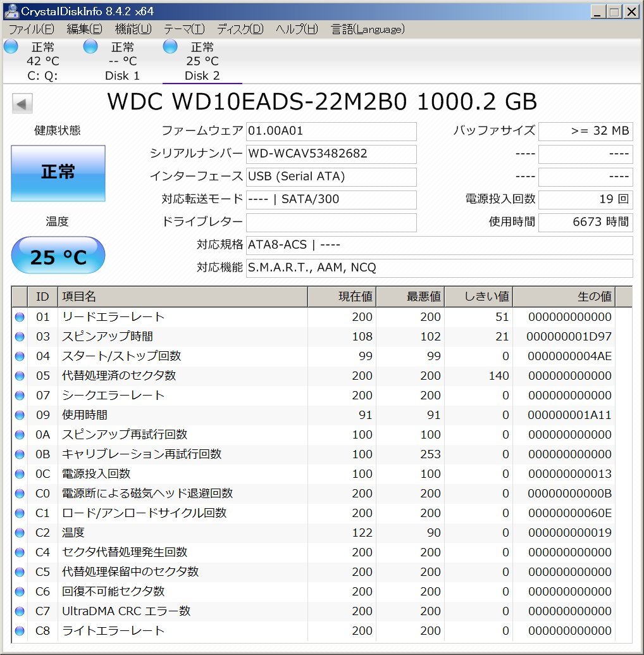644x655 pixels.
Task: Select the UltraDMA CRC エラー数 row
Action: coord(314,611)
